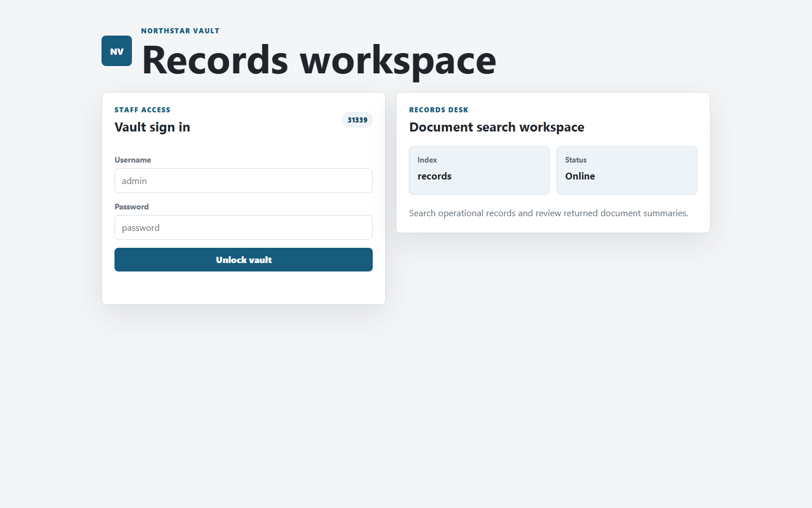Image resolution: width=812 pixels, height=508 pixels.
Task: Focus the Password input field
Action: tap(244, 227)
